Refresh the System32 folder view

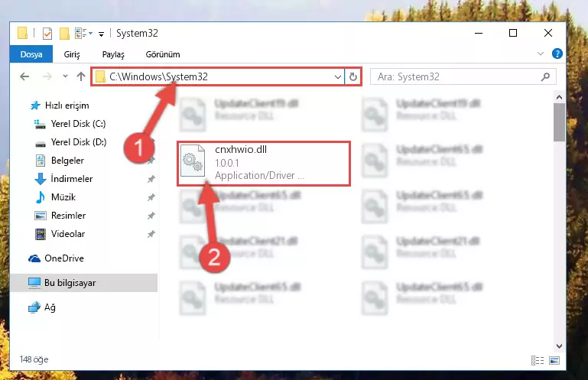click(352, 77)
